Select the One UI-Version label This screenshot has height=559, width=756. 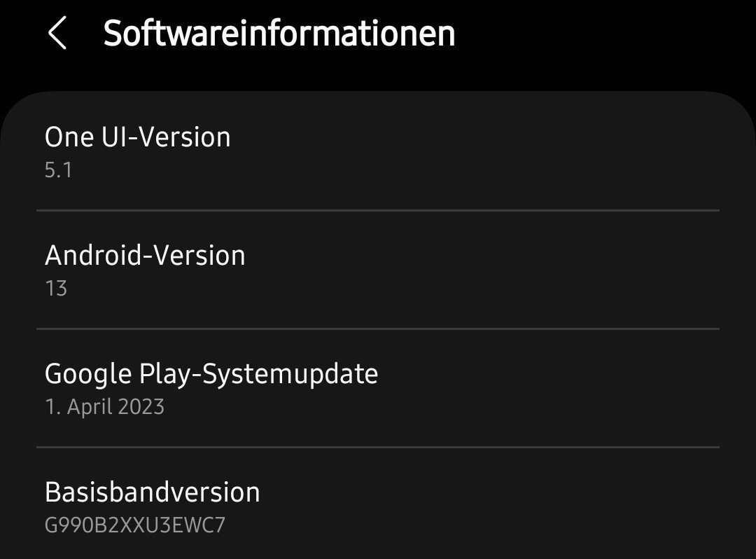pyautogui.click(x=137, y=137)
